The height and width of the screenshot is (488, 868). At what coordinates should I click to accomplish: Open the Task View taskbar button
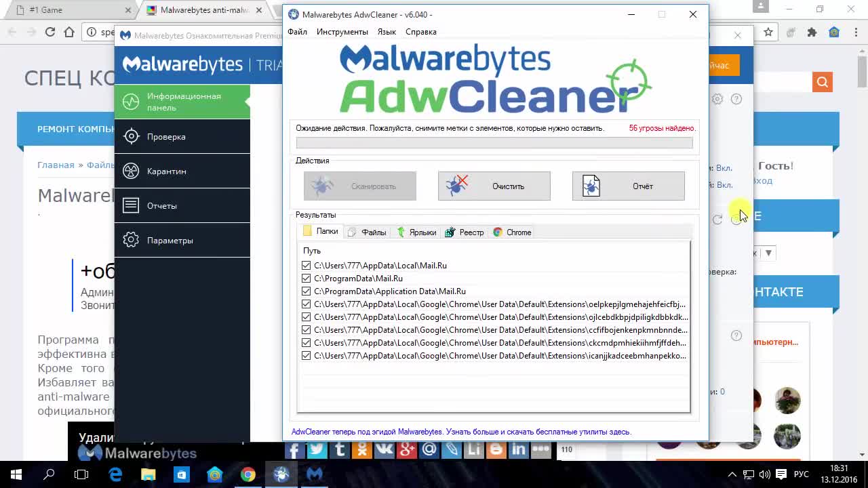point(81,474)
